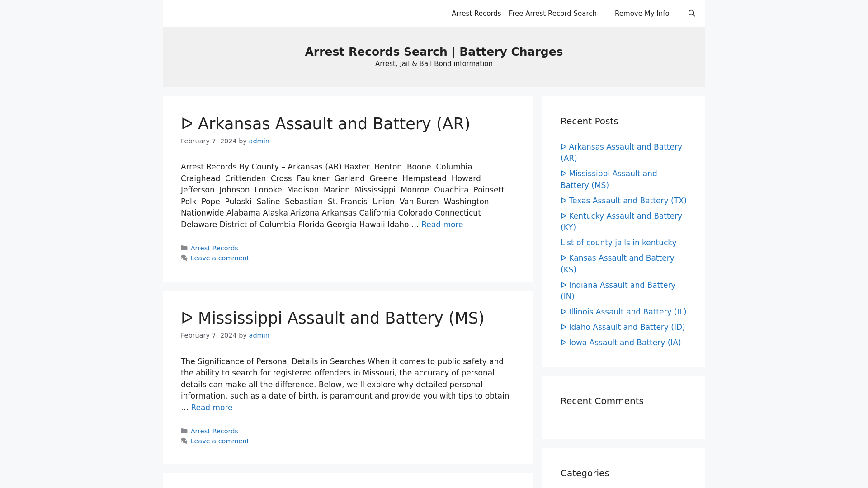Click 'February 7, 2024' date under Mississippi post

208,335
